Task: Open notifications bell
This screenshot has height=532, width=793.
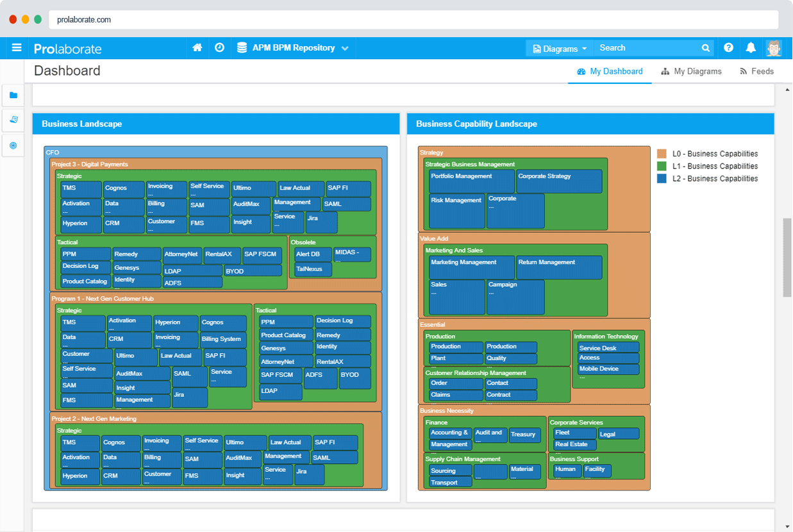Action: pyautogui.click(x=751, y=48)
